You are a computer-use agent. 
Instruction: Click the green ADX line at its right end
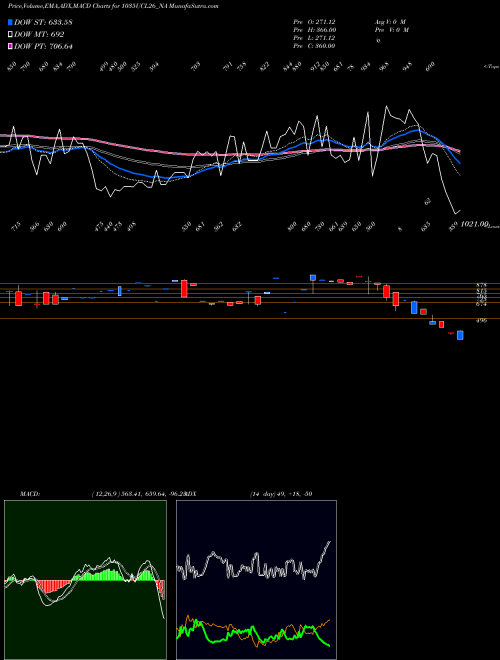(328, 645)
